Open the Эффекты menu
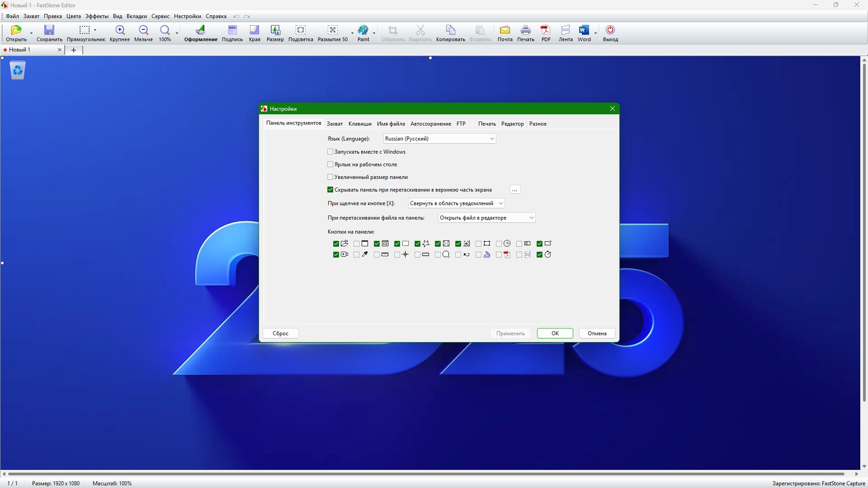Viewport: 868px width, 488px height. [x=97, y=16]
